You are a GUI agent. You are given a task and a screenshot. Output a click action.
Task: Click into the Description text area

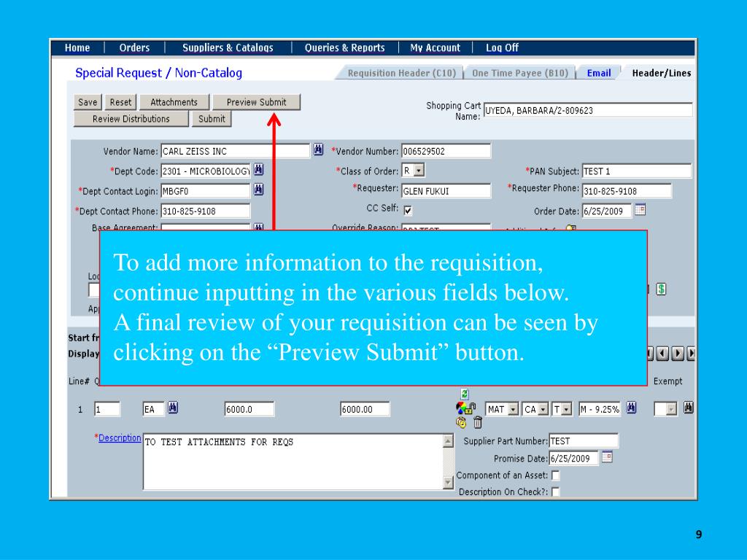pos(293,462)
